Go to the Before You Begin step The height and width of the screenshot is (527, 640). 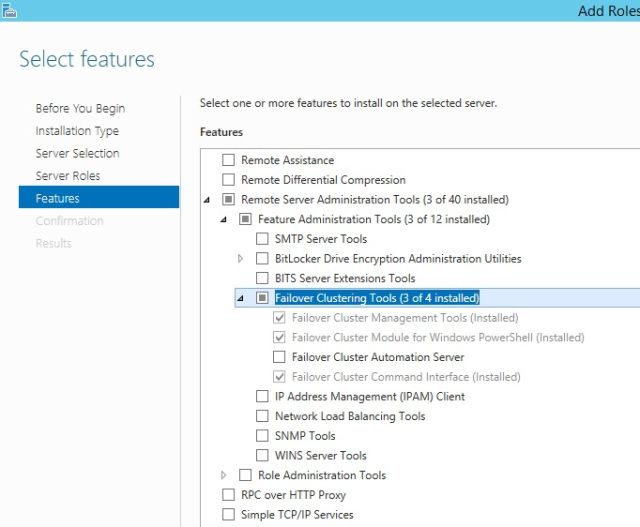80,108
